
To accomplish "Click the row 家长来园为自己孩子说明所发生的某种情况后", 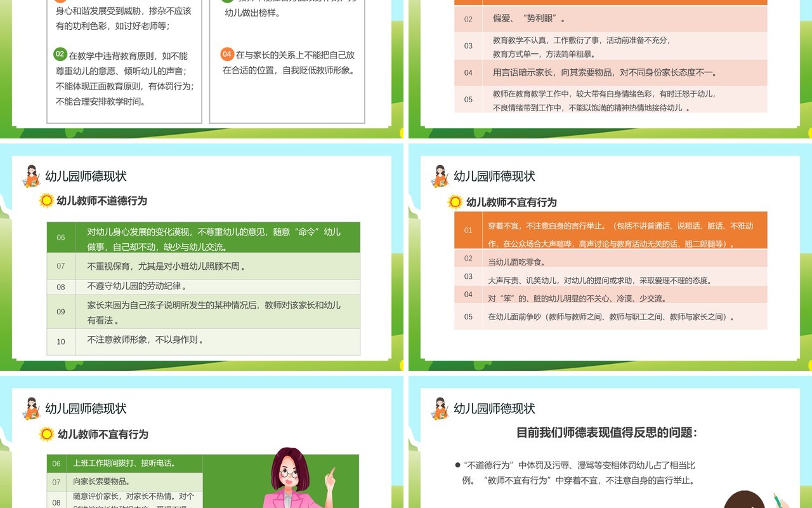I will pos(204,311).
